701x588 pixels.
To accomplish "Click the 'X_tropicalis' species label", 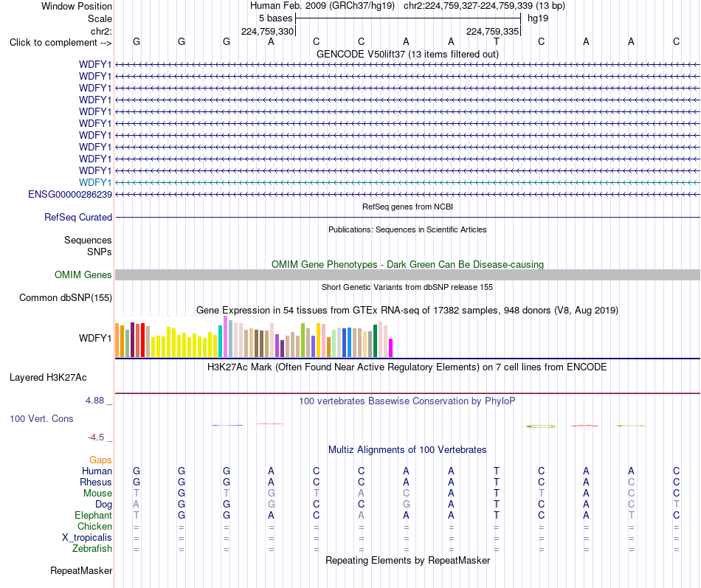I will tap(87, 538).
